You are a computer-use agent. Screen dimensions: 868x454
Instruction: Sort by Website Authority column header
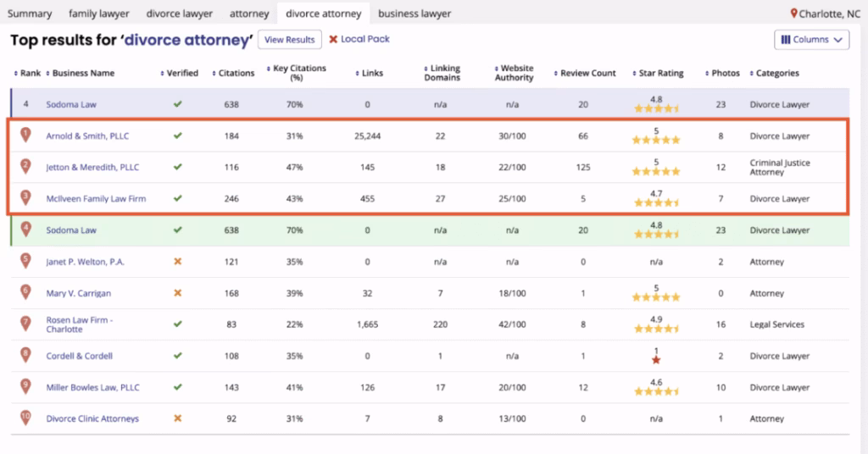click(516, 73)
